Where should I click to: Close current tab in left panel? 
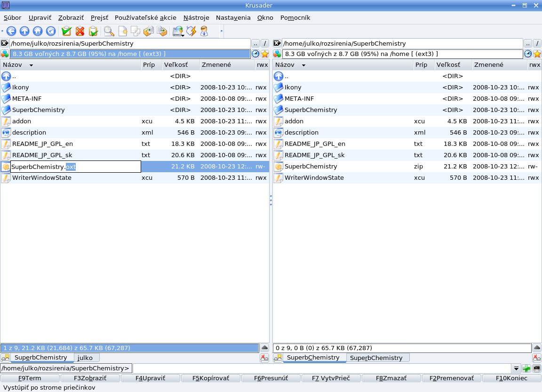[x=264, y=358]
